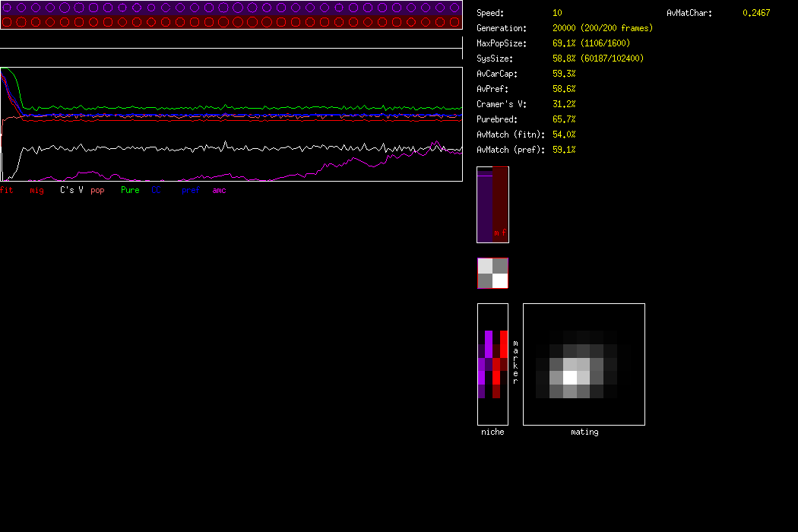Click the 2x2 grayscale matrix thumbnail

coord(492,274)
